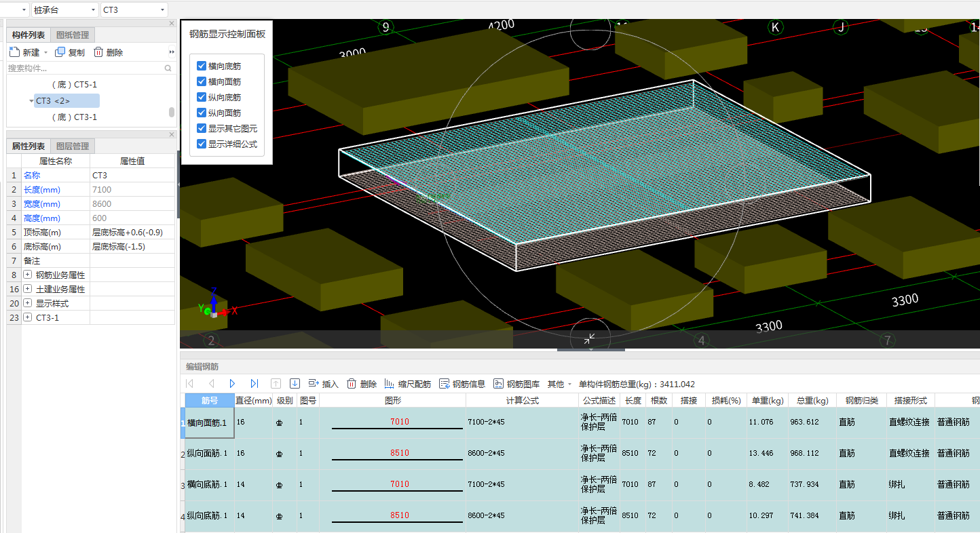Viewport: 980px width, 533px height.
Task: Click the 插入 insert row icon
Action: [x=314, y=384]
